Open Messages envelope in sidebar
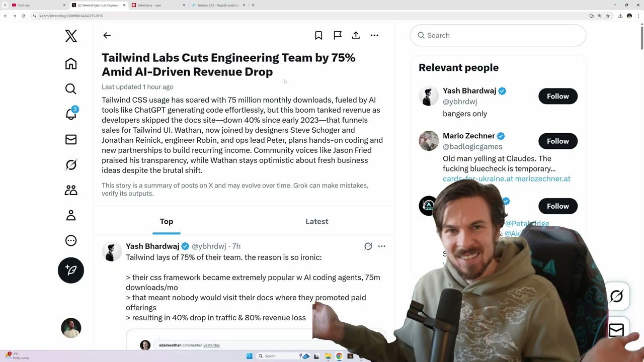 coord(71,139)
